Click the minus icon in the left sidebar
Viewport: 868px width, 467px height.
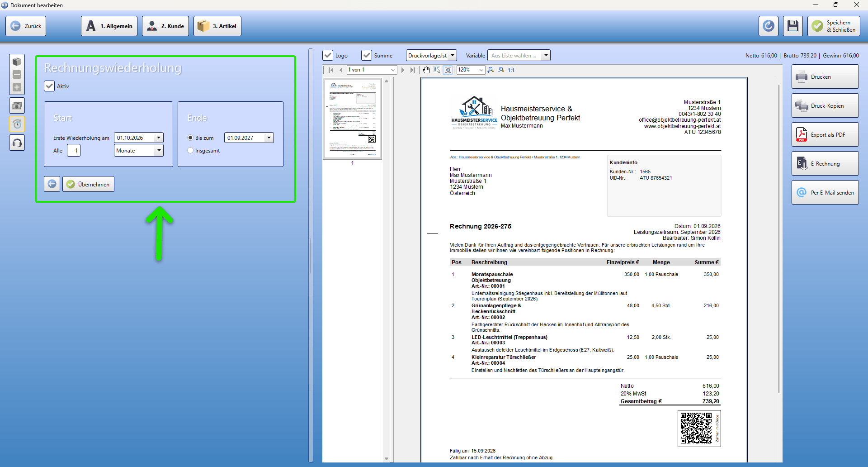tap(17, 74)
